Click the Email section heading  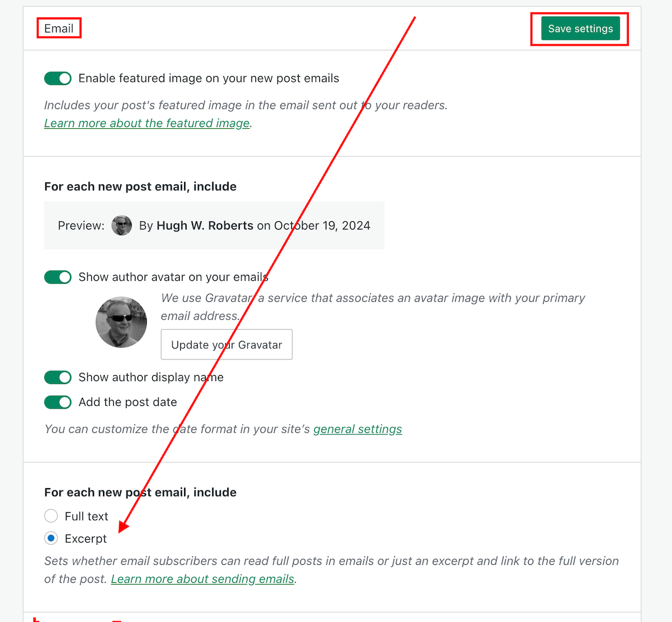coord(59,29)
